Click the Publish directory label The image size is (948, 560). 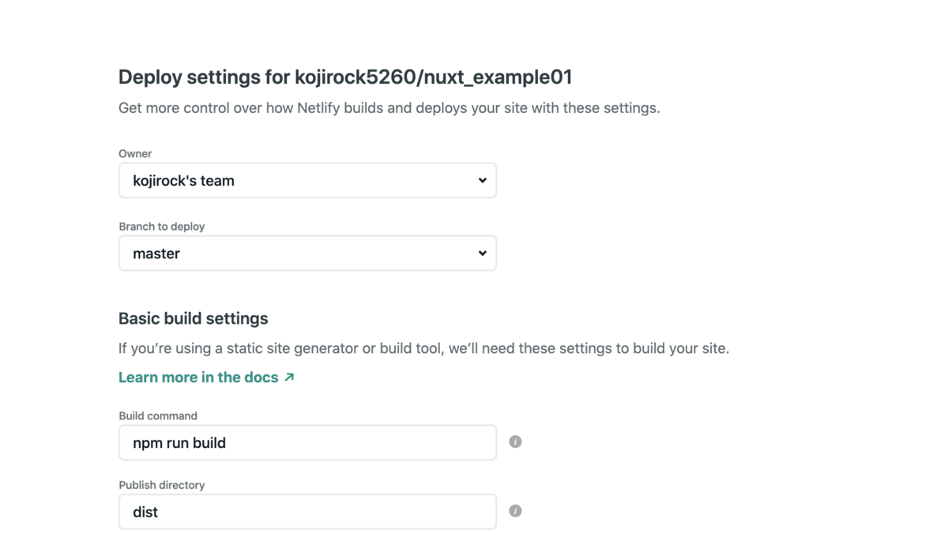tap(162, 485)
